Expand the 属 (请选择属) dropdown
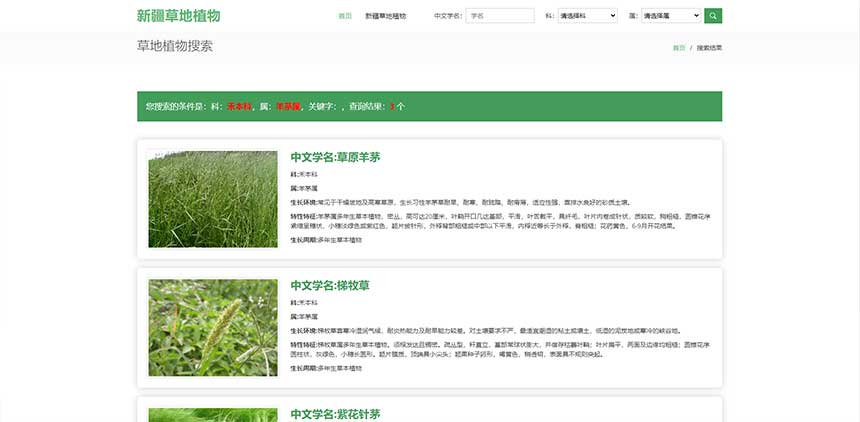 tap(670, 16)
